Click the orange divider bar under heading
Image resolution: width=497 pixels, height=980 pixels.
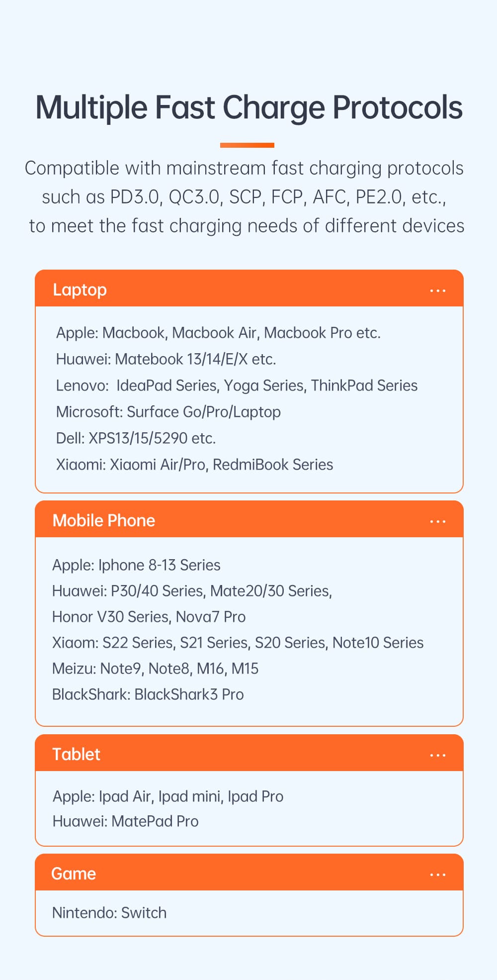coord(247,145)
